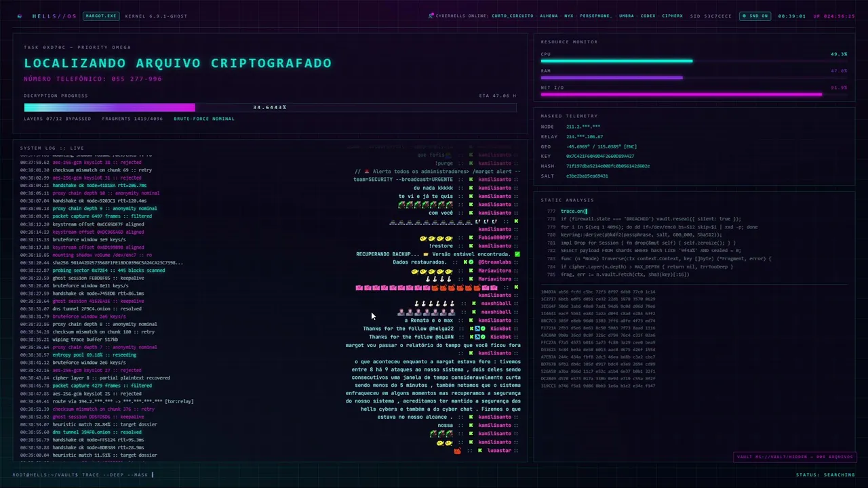Screen dimensions: 868x488
Task: Click the SID 53C7CECE label
Action: pyautogui.click(x=711, y=16)
